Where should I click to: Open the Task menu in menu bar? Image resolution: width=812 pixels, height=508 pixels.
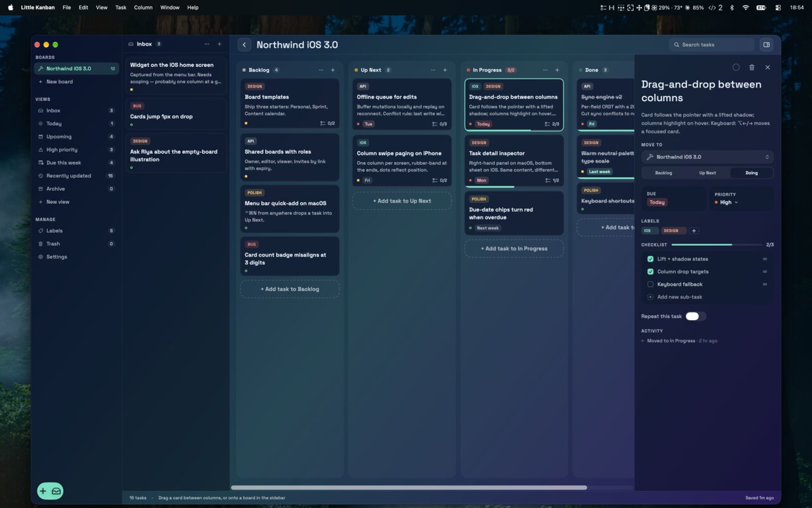[x=121, y=8]
